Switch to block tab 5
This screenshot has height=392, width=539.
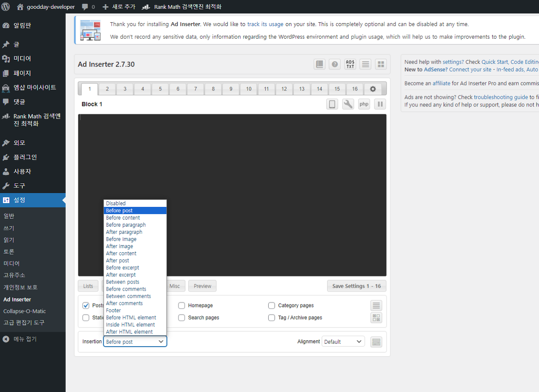pos(160,89)
